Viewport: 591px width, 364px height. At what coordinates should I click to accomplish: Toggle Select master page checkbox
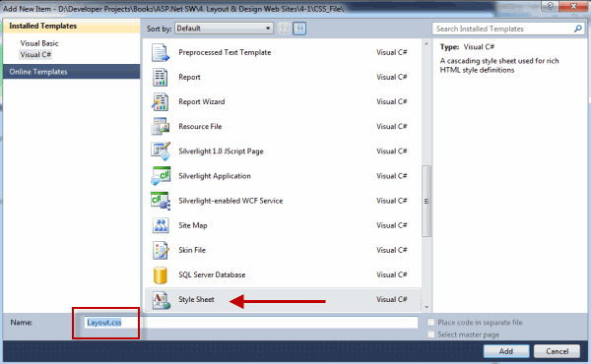[430, 334]
